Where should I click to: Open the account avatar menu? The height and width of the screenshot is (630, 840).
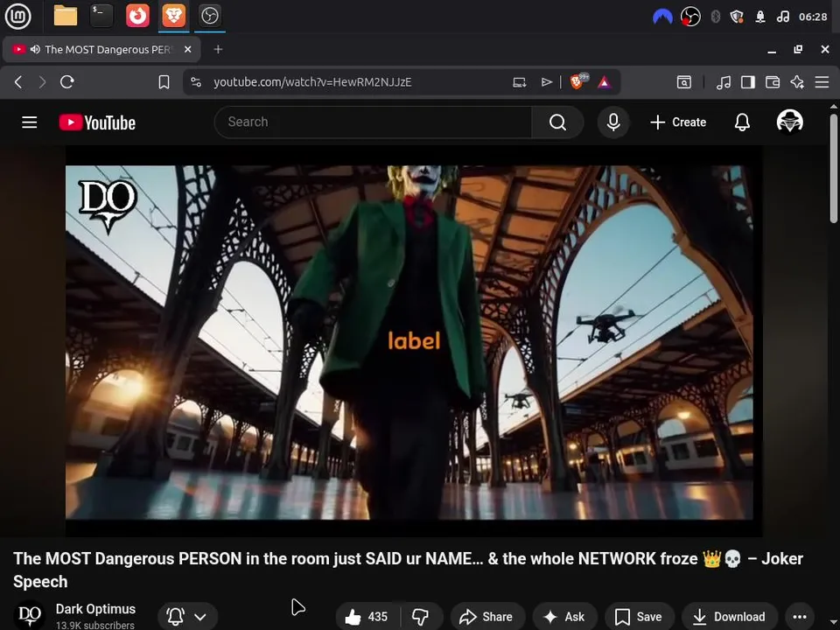[789, 122]
